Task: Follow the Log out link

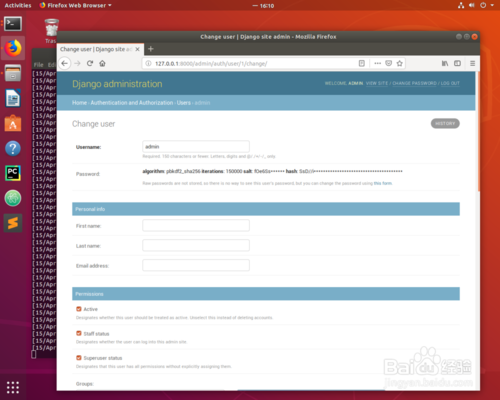Action: (450, 83)
